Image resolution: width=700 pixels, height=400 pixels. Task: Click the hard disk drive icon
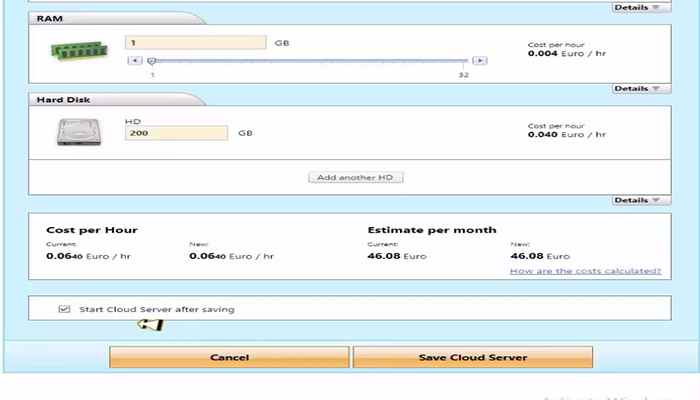(79, 132)
